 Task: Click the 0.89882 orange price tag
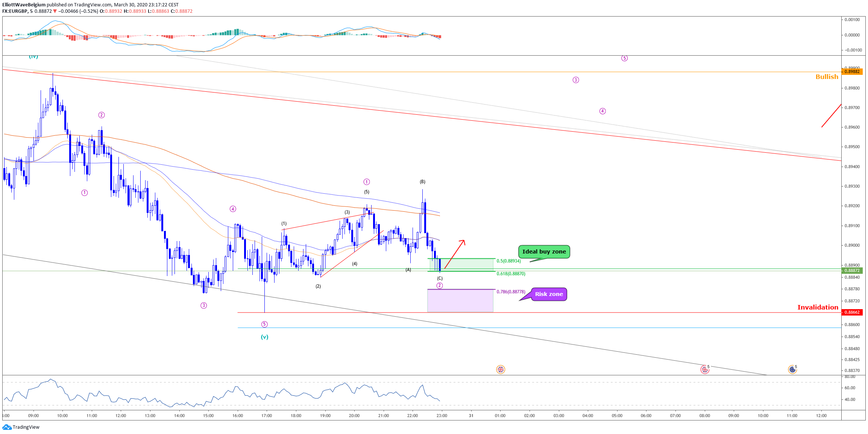tap(852, 71)
